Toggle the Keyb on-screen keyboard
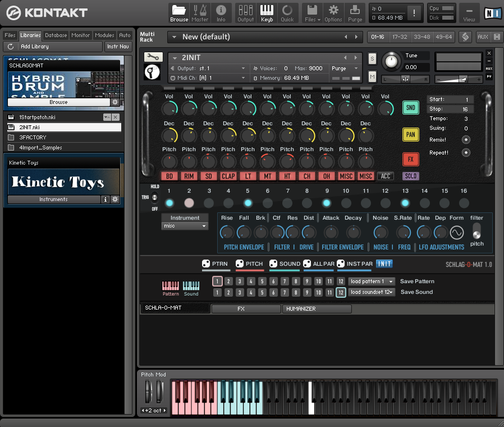This screenshot has width=504, height=427. click(267, 13)
